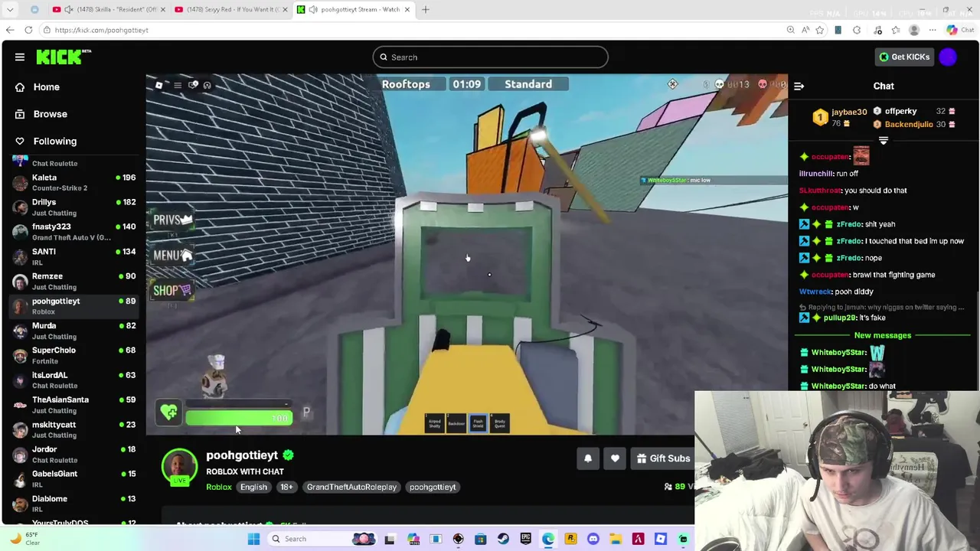Open Drillys' channel in sidebar
This screenshot has height=551, width=980.
pyautogui.click(x=74, y=207)
